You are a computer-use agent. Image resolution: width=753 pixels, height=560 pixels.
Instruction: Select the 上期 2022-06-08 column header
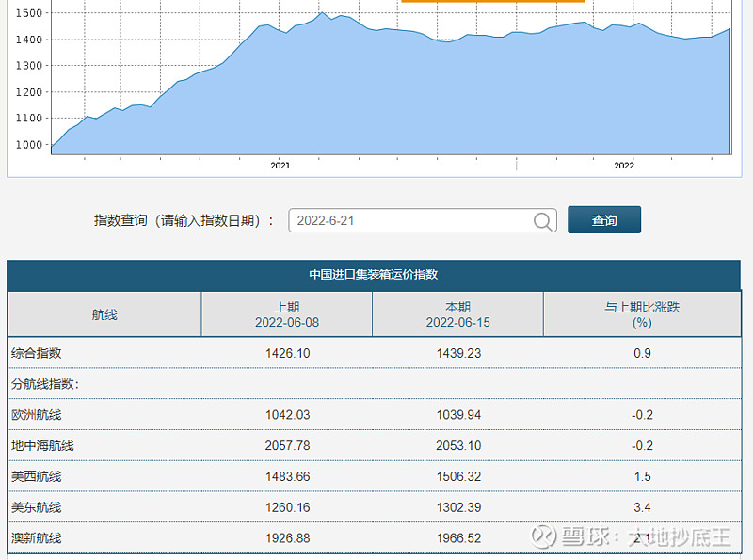click(287, 314)
